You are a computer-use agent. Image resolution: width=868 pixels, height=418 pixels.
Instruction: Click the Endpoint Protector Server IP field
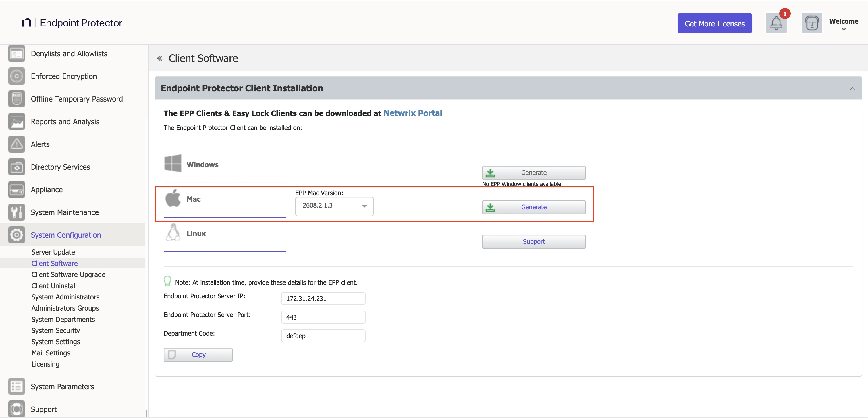tap(323, 298)
